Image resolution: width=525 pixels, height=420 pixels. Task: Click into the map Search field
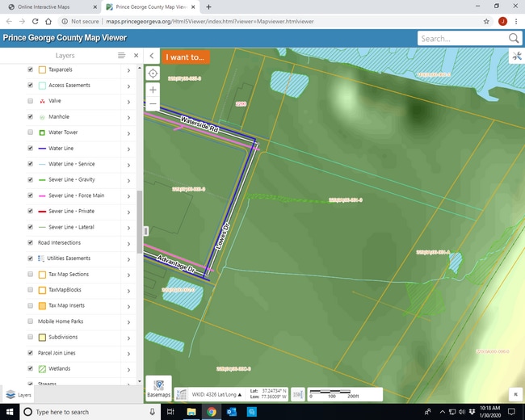(462, 38)
